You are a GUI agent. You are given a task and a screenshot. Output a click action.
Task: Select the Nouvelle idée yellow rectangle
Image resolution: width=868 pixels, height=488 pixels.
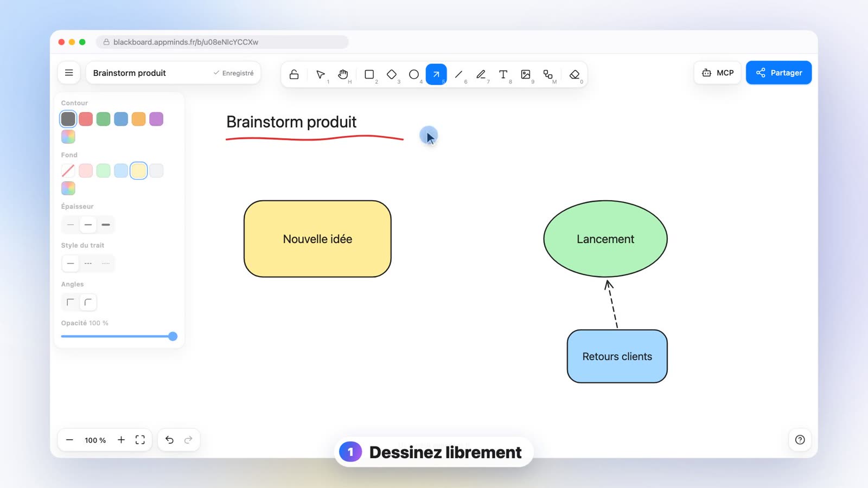pyautogui.click(x=317, y=239)
